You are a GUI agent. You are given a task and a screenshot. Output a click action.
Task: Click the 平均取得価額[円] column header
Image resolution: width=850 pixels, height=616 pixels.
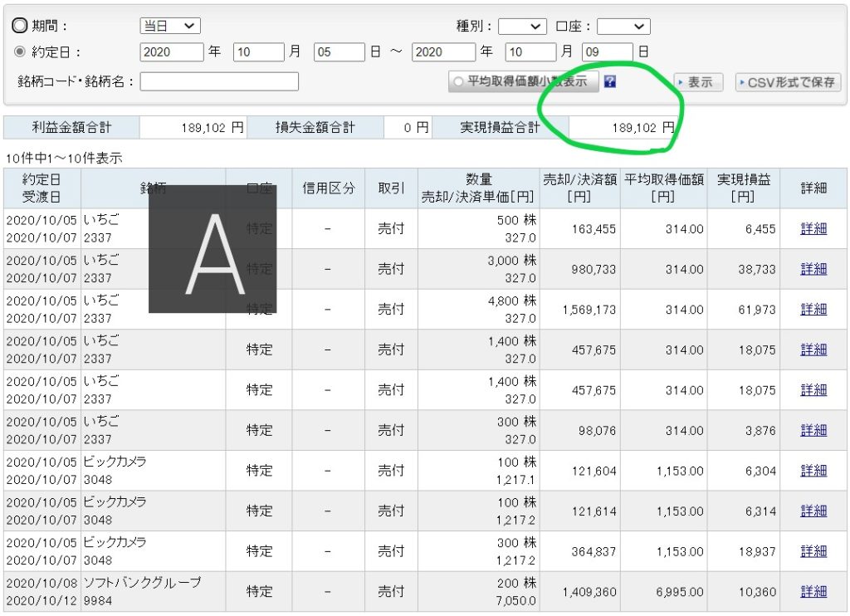[x=663, y=188]
